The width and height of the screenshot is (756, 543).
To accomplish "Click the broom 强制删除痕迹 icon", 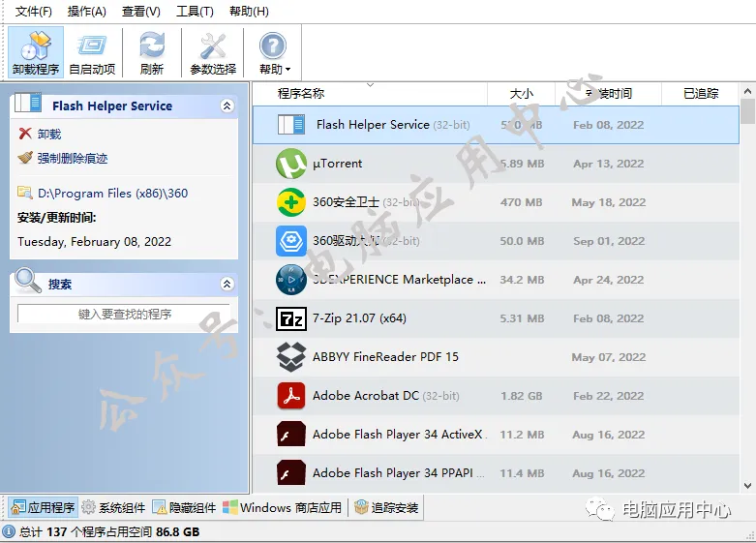I will click(25, 158).
